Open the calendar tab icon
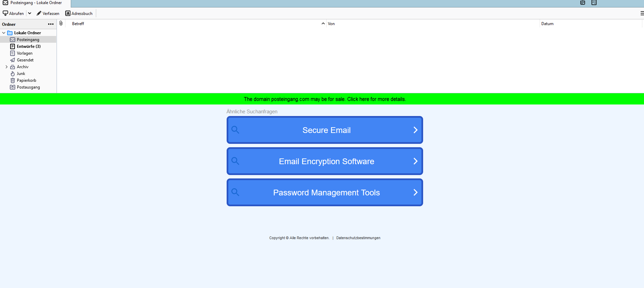This screenshot has width=644, height=288. tap(583, 3)
